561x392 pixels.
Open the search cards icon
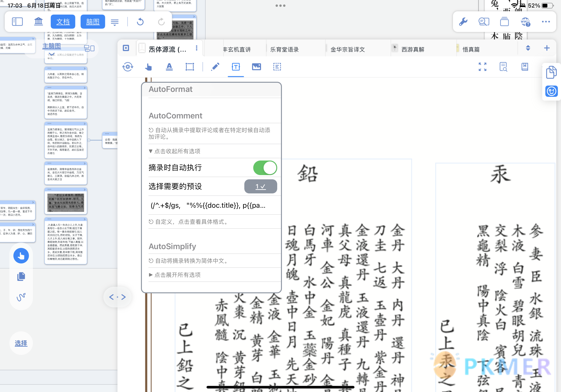coord(484,22)
